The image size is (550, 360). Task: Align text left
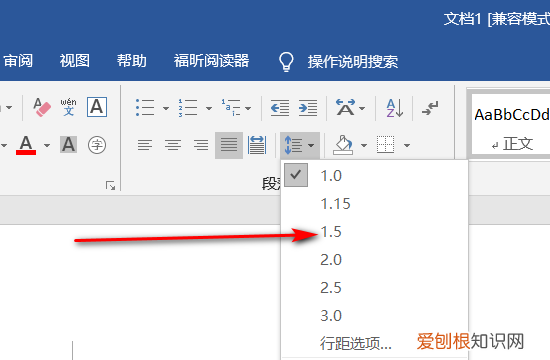click(x=145, y=145)
